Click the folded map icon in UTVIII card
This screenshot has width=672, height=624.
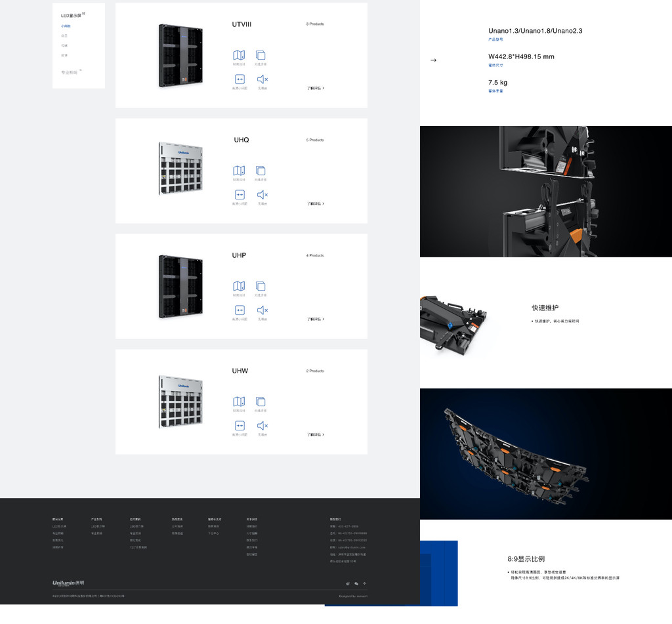[239, 55]
